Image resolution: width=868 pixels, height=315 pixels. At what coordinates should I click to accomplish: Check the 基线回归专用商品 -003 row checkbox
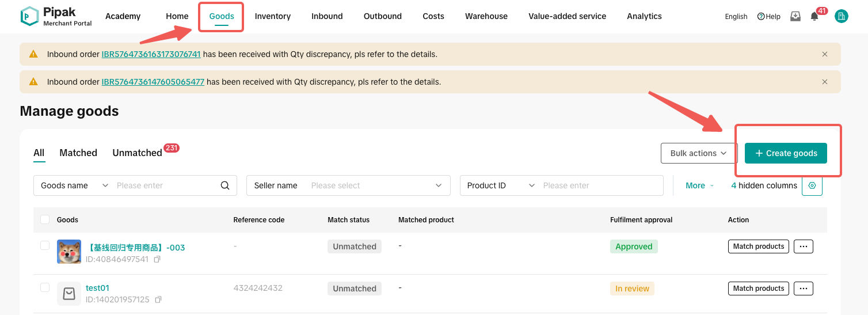45,245
